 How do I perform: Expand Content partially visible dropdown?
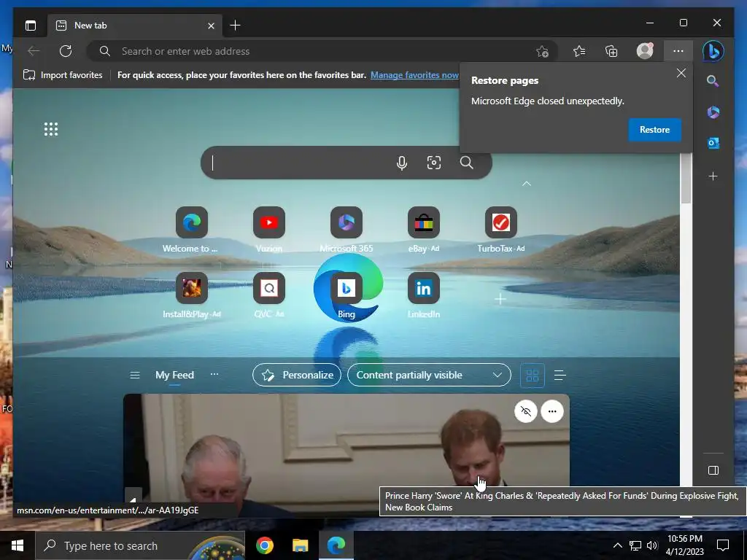click(429, 376)
